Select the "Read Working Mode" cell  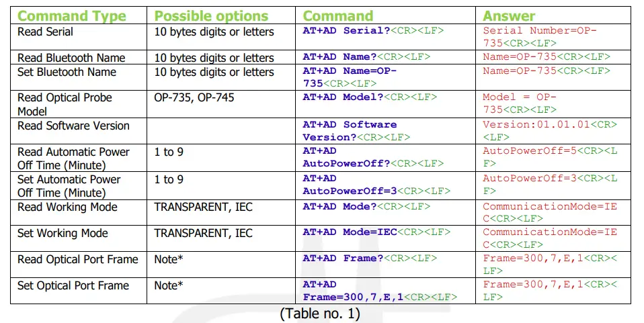67,207
